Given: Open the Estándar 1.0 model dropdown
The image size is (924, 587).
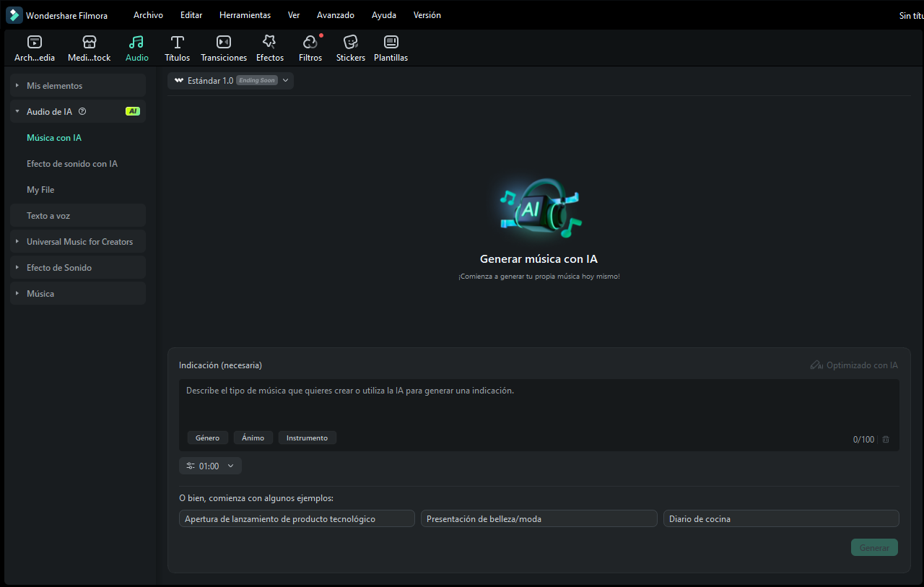Looking at the screenshot, I should [230, 80].
